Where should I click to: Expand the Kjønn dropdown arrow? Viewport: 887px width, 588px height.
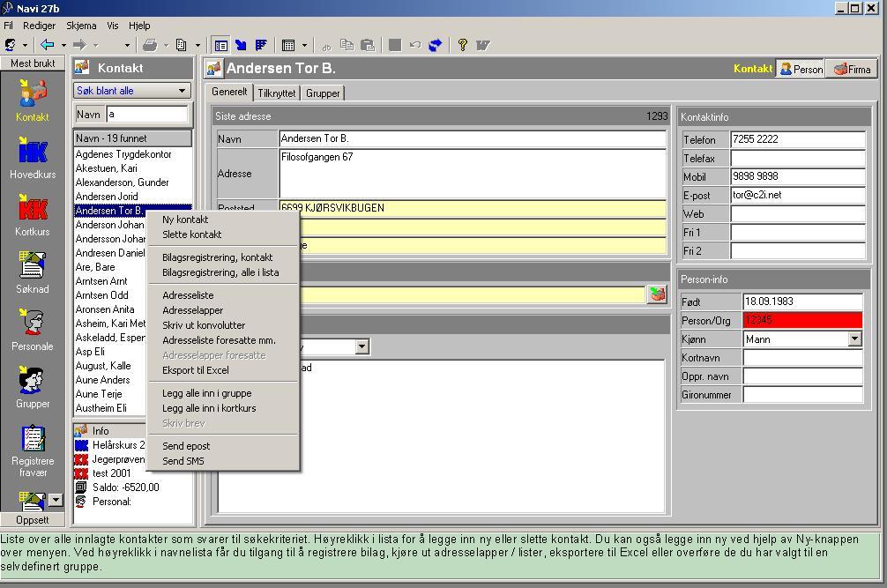pyautogui.click(x=854, y=339)
